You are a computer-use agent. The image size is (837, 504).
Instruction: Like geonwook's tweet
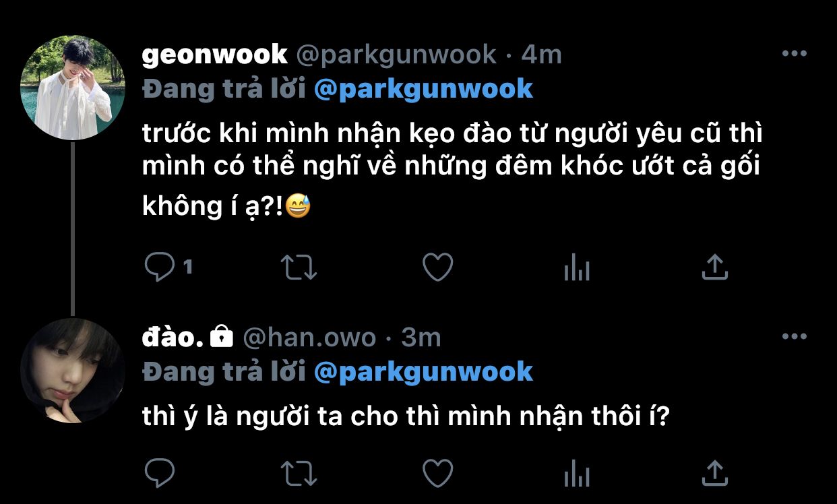(x=437, y=267)
